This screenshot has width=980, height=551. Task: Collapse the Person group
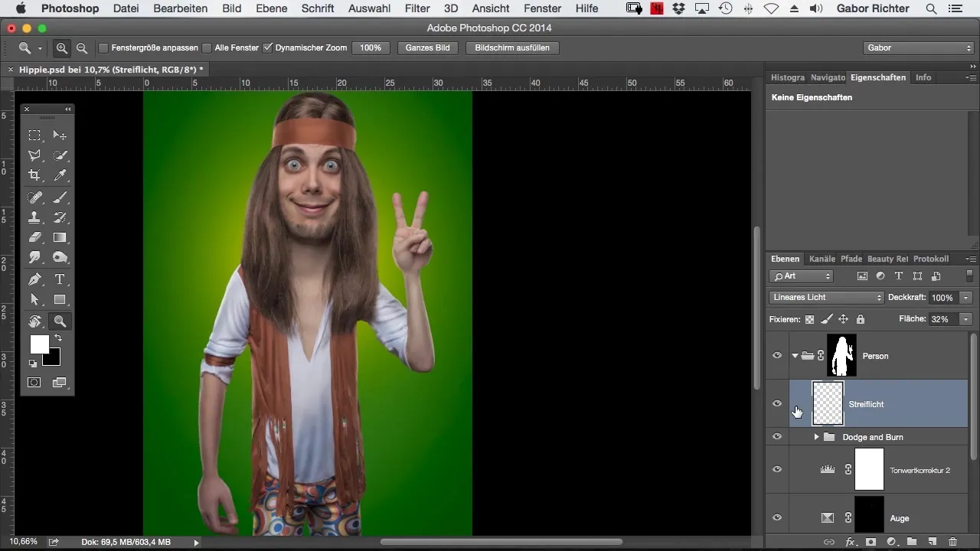[x=795, y=355]
